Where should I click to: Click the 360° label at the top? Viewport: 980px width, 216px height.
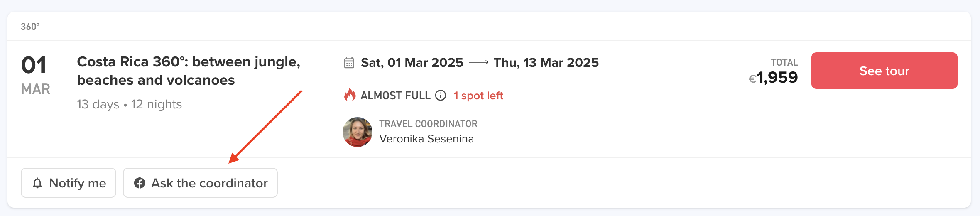click(30, 27)
